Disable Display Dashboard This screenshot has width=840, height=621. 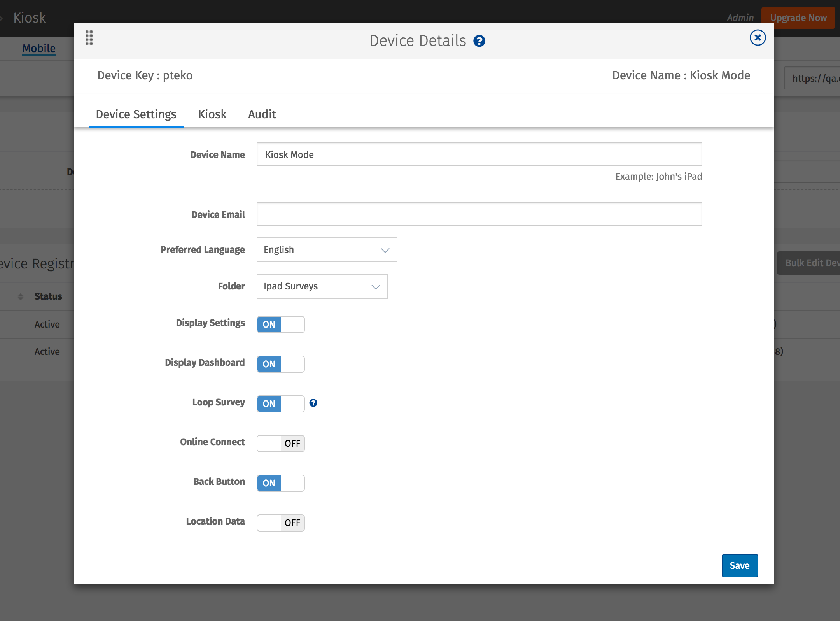pyautogui.click(x=280, y=364)
